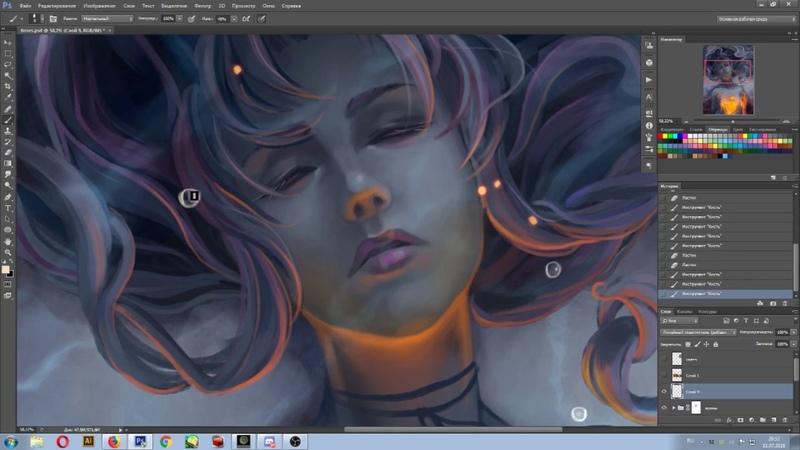800x450 pixels.
Task: Open Adobe Illustrator from the taskbar
Action: coord(88,441)
